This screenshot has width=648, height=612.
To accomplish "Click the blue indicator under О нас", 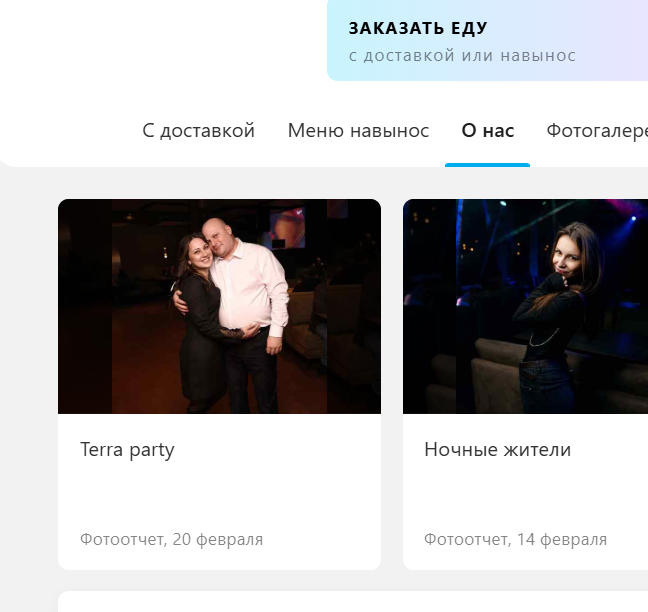I will 487,165.
